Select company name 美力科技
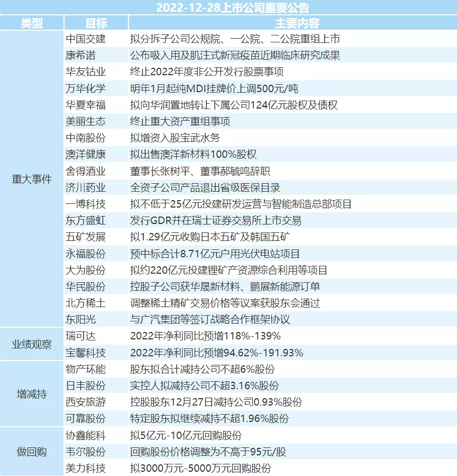This screenshot has width=457, height=476. 86,468
